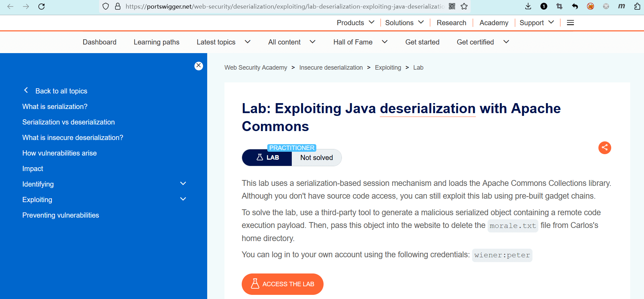
Task: Click the browser reload icon
Action: click(x=41, y=7)
